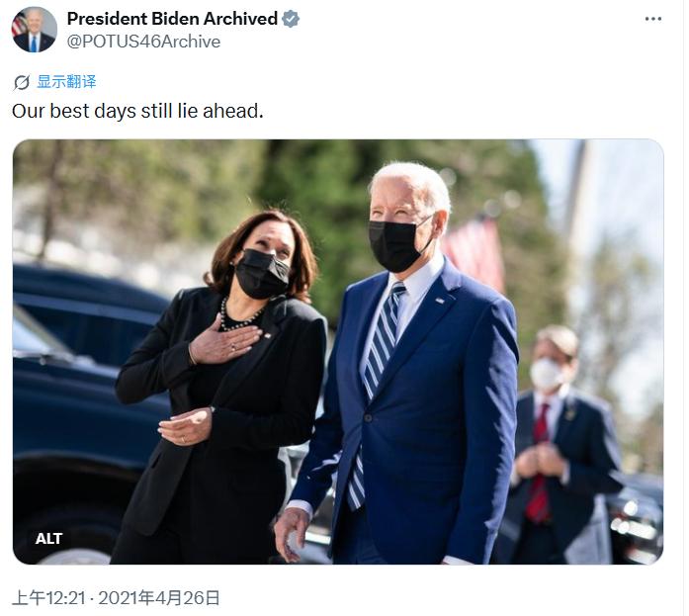Click the blue verified checkmark badge
Image resolution: width=689 pixels, height=616 pixels.
(x=291, y=19)
